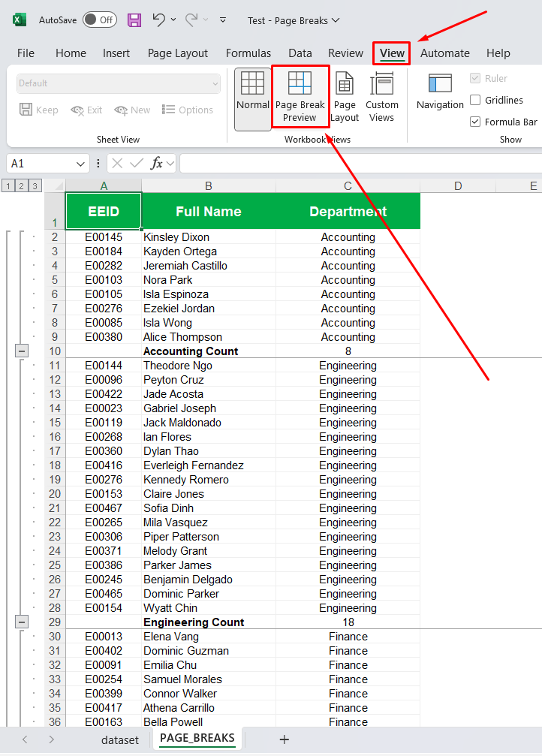Select the Department header cell
The image size is (542, 756).
pos(348,211)
